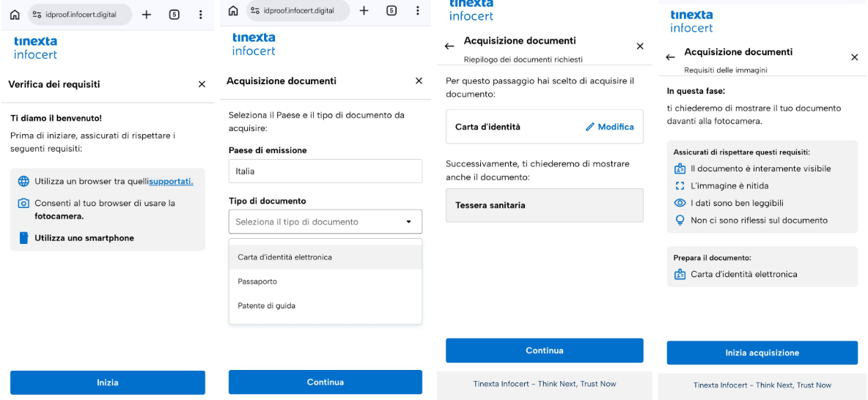Click site info icon beside idproof.infocert.digital on first screen
The height and width of the screenshot is (400, 868).
tap(37, 15)
